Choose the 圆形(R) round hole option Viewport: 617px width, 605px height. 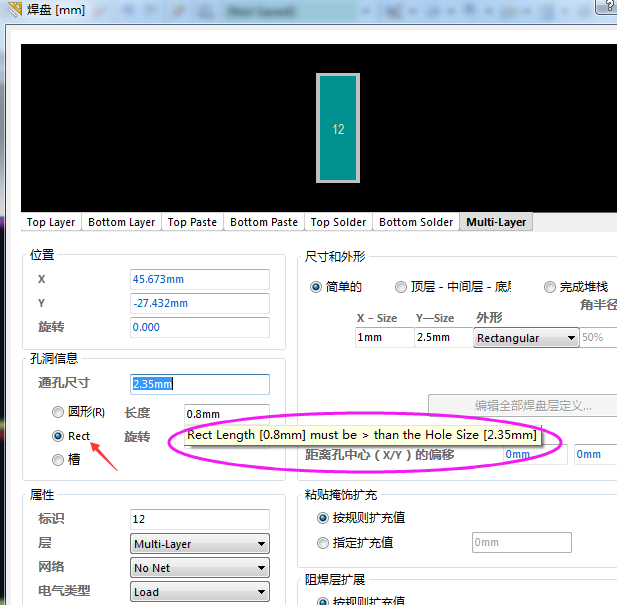coord(58,412)
